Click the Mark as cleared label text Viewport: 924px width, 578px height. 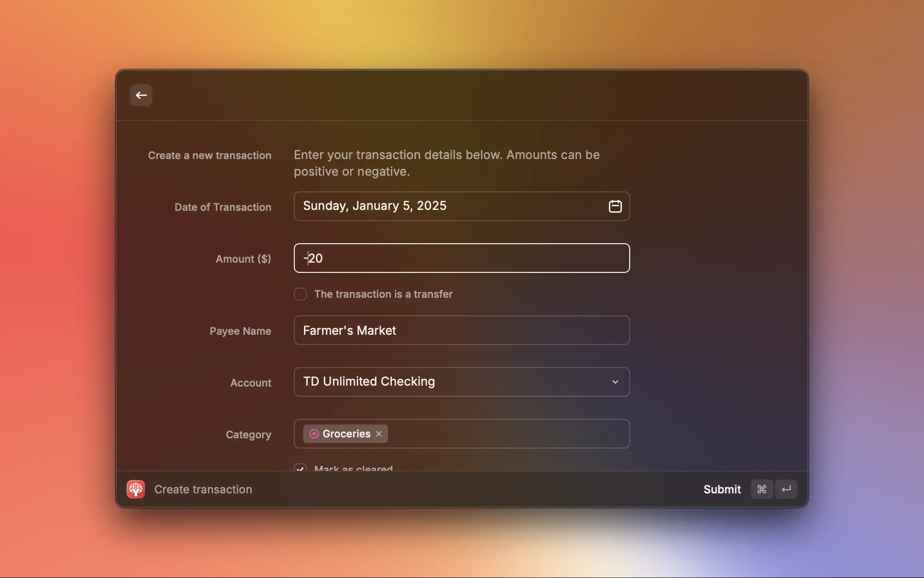[x=353, y=468]
